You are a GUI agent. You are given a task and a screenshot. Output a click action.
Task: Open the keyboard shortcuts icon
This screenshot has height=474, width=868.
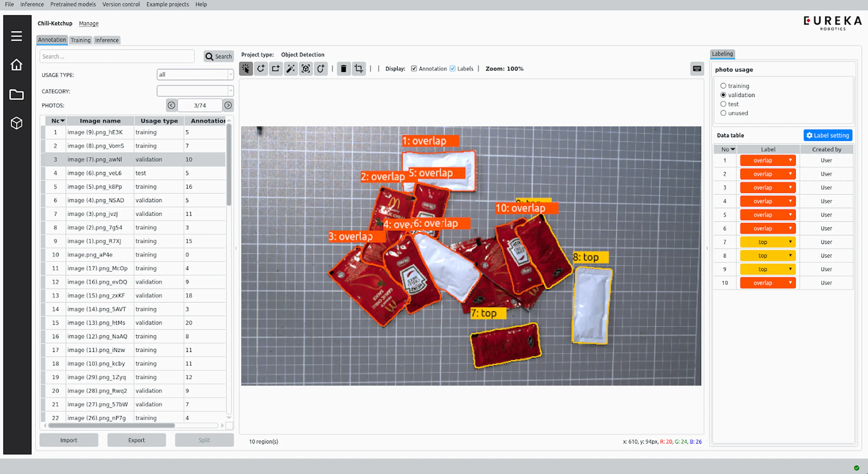pyautogui.click(x=697, y=69)
